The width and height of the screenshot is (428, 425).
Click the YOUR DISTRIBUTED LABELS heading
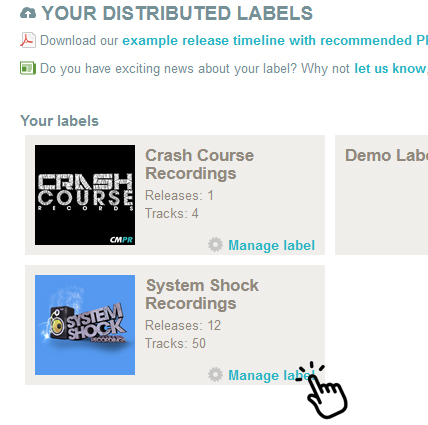[x=177, y=13]
